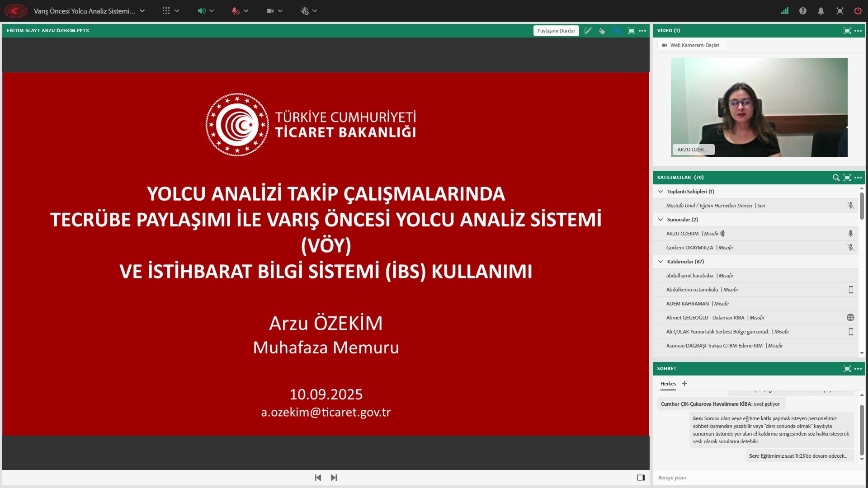Click the Web Kameramı Başlat button
The image size is (868, 488).
click(691, 45)
